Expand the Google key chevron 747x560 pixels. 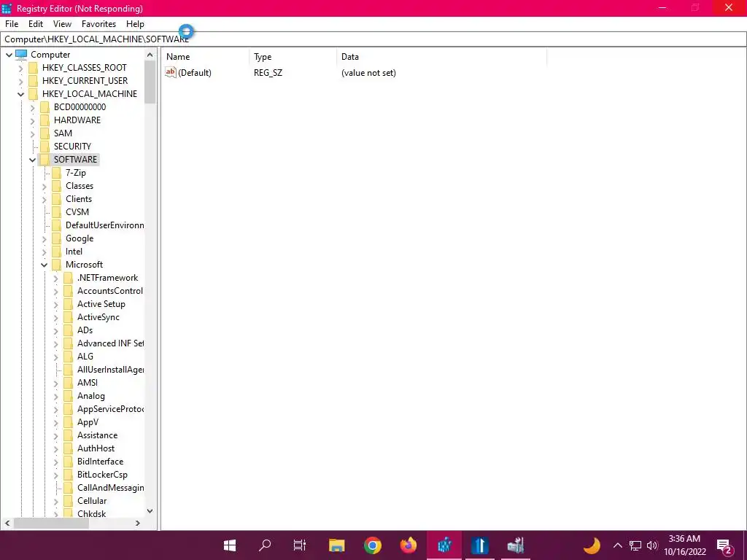tap(44, 239)
